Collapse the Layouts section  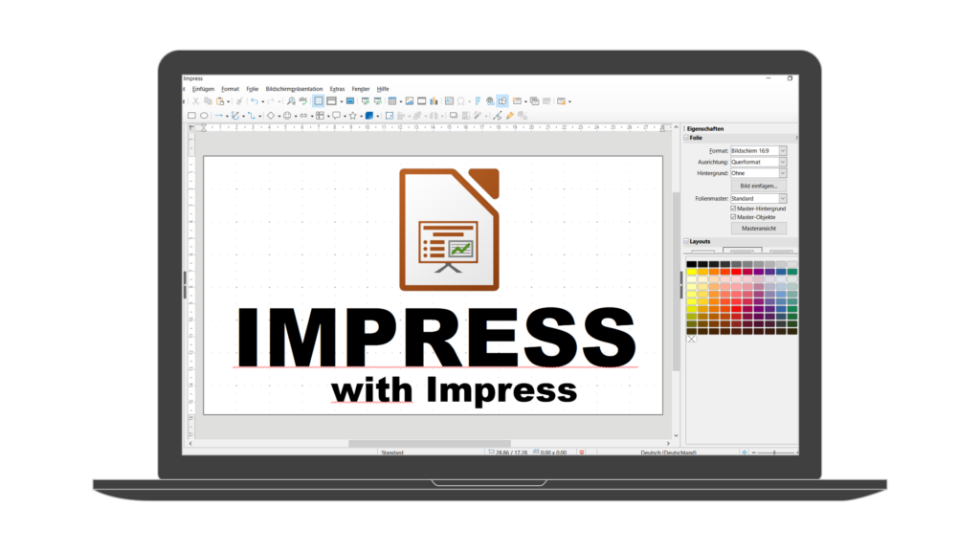point(686,242)
